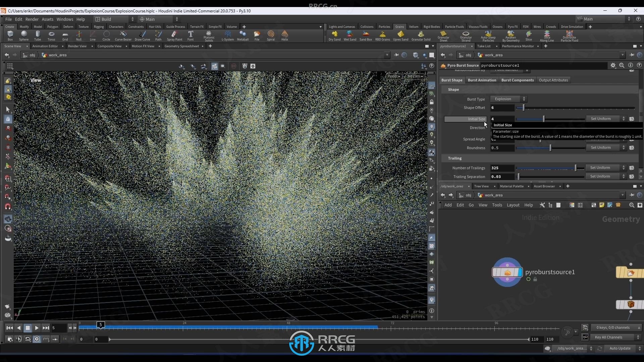Expand the Burst Components tab section
This screenshot has width=644, height=362.
[x=518, y=80]
